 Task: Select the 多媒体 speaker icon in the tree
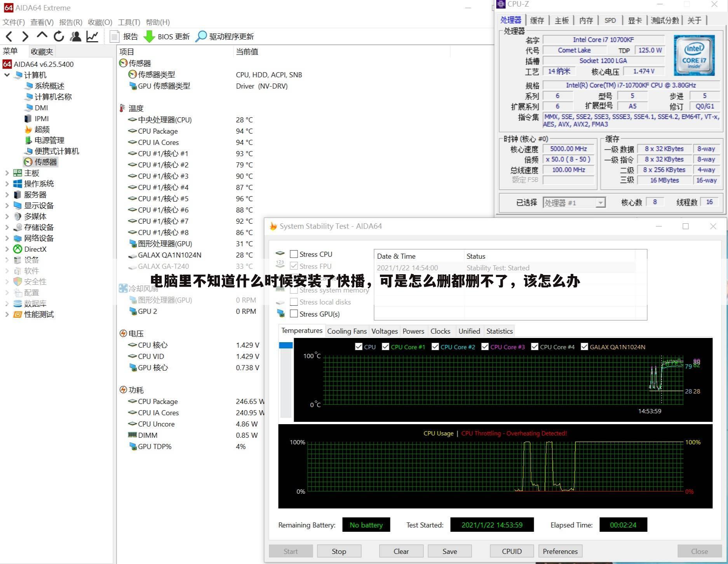17,216
